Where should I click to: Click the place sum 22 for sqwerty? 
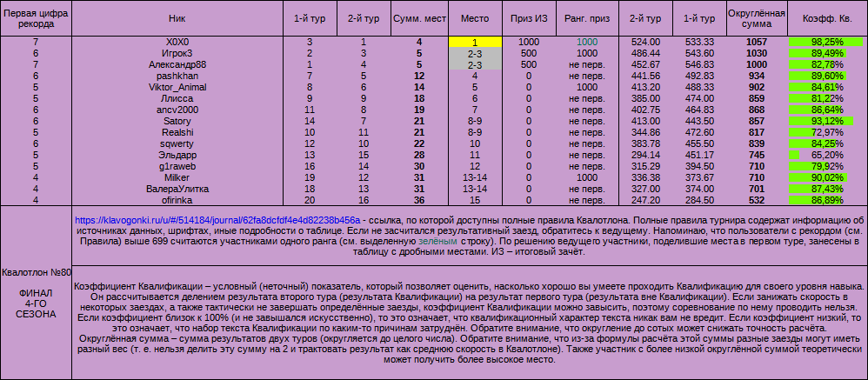pyautogui.click(x=419, y=143)
